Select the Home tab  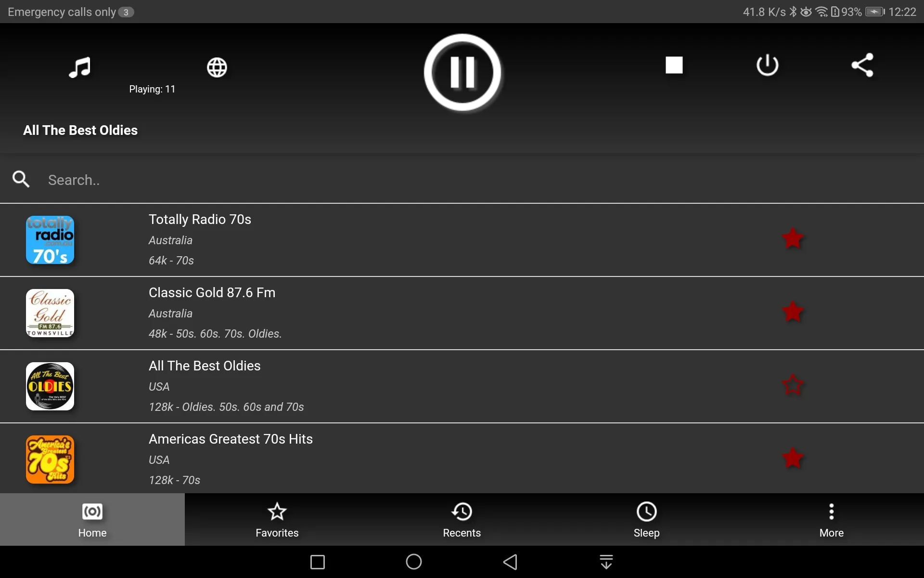click(92, 520)
